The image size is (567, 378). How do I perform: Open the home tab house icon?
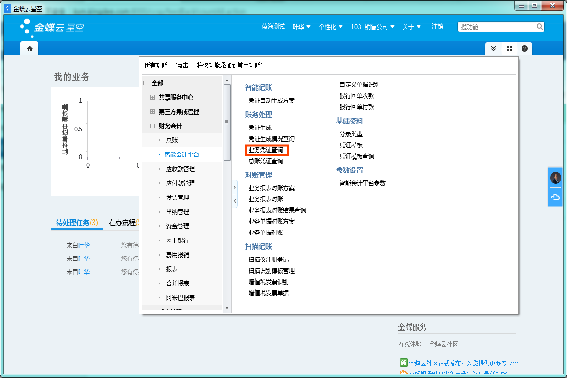[x=30, y=48]
